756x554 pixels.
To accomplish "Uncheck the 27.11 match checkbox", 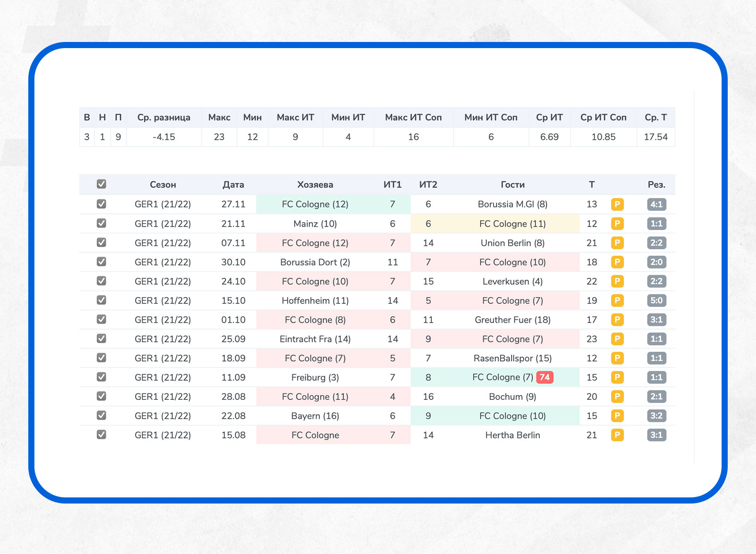I will coord(101,204).
